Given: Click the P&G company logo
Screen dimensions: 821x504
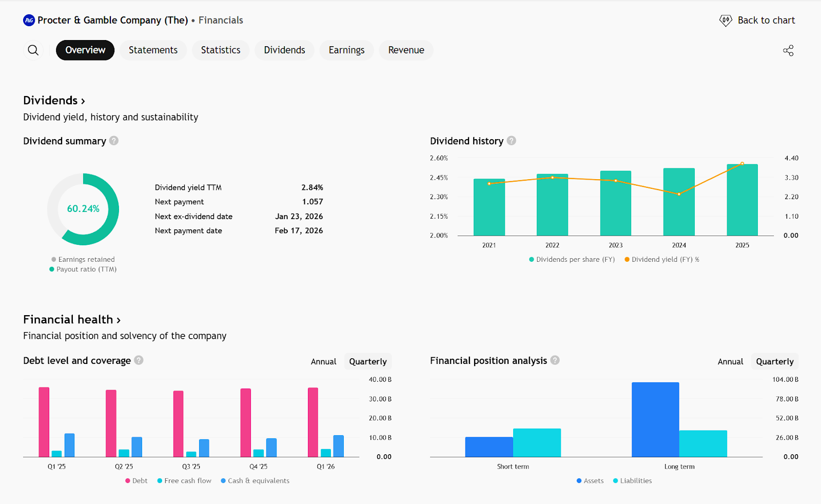Looking at the screenshot, I should coord(29,21).
